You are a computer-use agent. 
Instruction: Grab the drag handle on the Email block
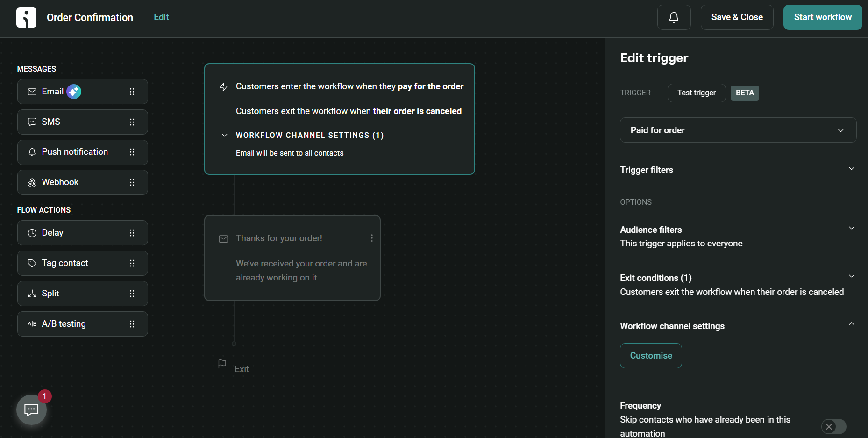coord(132,92)
